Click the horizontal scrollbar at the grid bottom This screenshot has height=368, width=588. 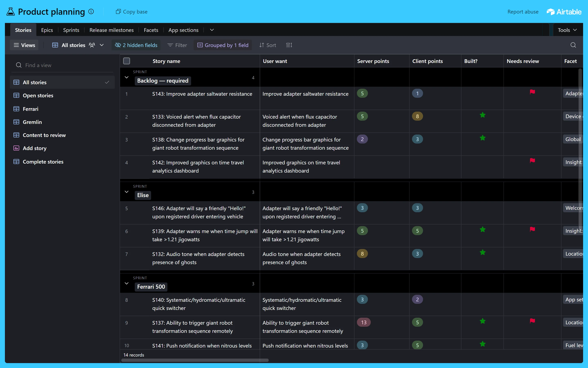[x=195, y=360]
